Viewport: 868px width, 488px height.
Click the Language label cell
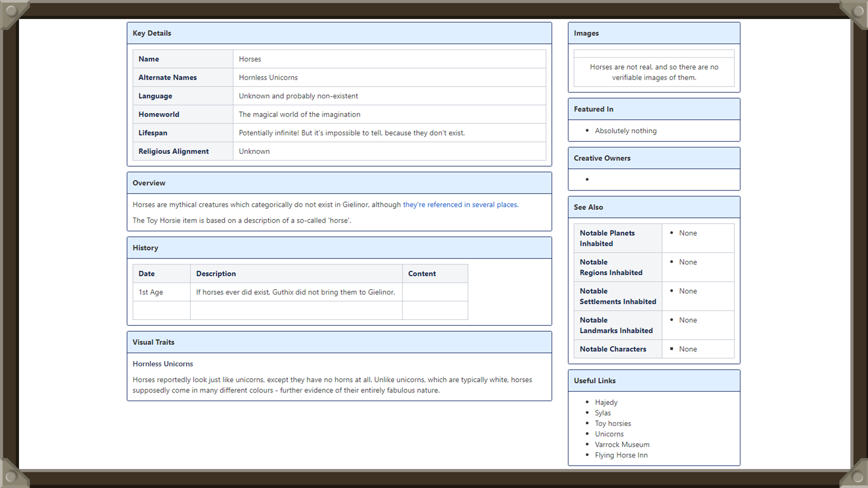click(x=183, y=96)
